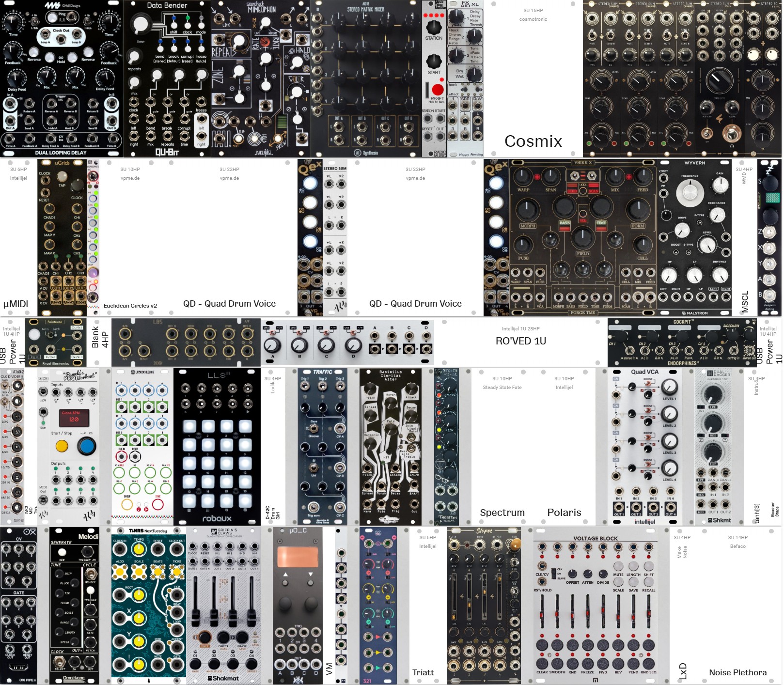Image resolution: width=784 pixels, height=685 pixels.
Task: Click attenuator knob B on the 1U row
Action: point(299,345)
